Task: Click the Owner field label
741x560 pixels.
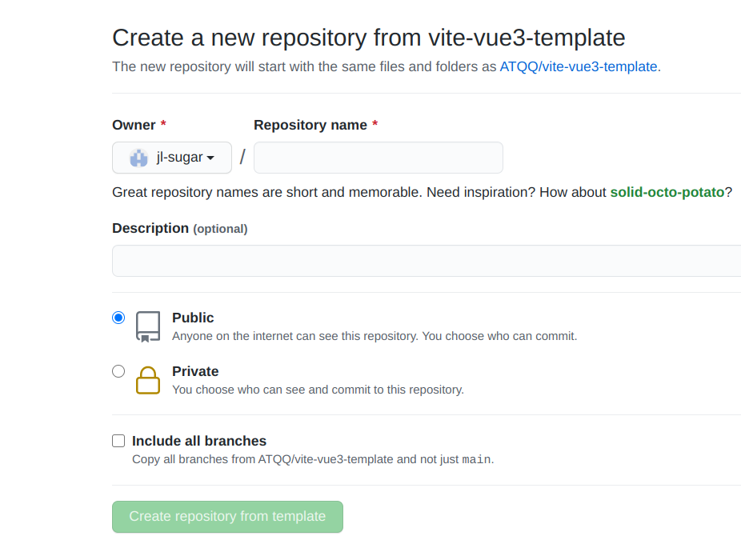Action: [134, 125]
